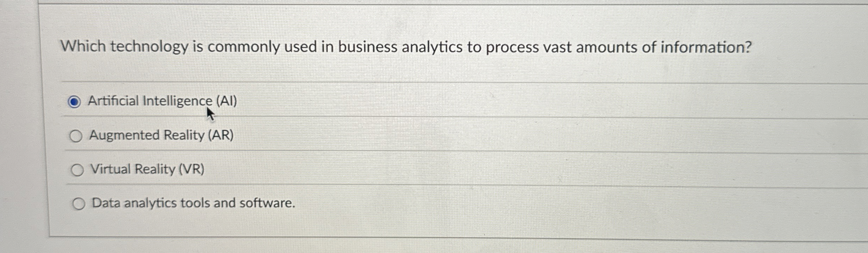Select the Augmented Reality (AR) option

click(x=76, y=135)
